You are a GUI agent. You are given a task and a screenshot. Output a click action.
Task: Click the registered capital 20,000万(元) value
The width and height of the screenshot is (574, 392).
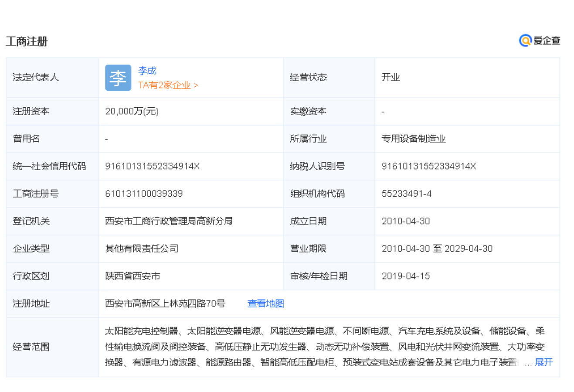click(132, 112)
